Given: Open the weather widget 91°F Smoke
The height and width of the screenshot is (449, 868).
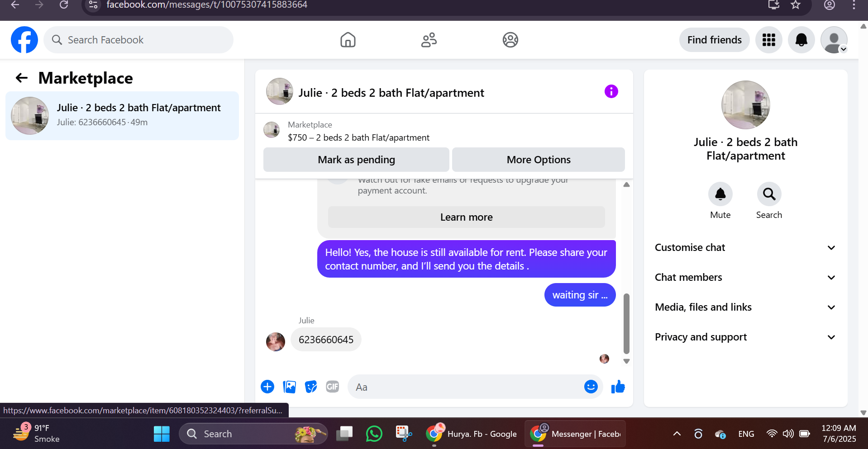Looking at the screenshot, I should pos(36,433).
